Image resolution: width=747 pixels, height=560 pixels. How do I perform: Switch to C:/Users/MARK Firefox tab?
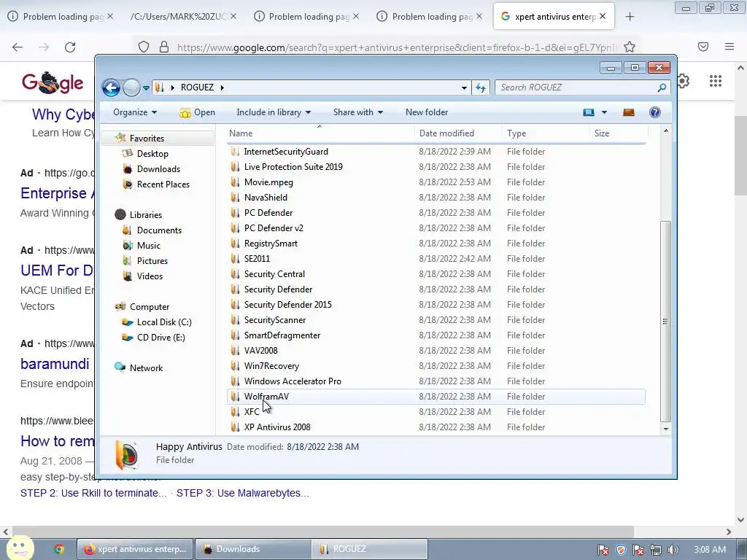182,17
